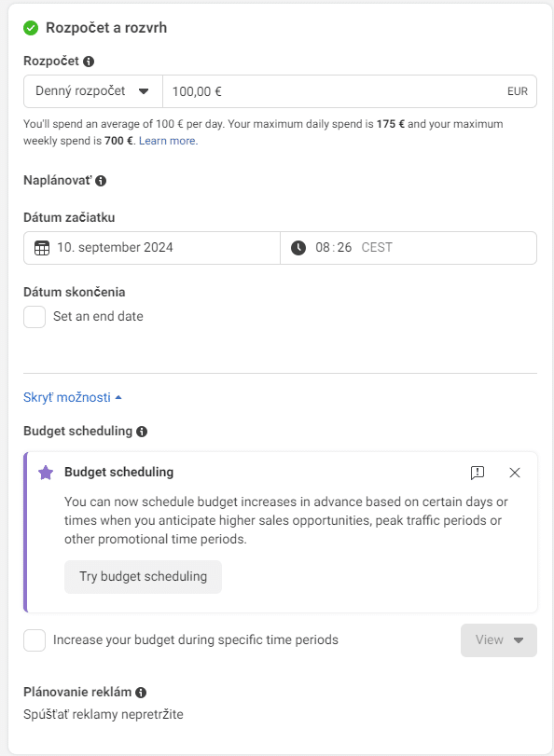
Task: Dismiss the Budget scheduling notice with X
Action: click(x=515, y=473)
